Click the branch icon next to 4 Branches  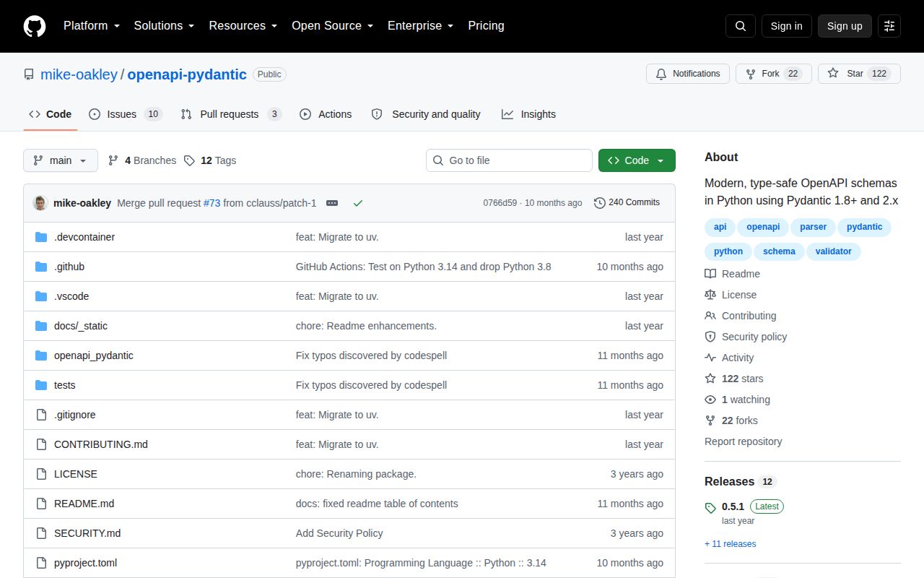pos(113,160)
